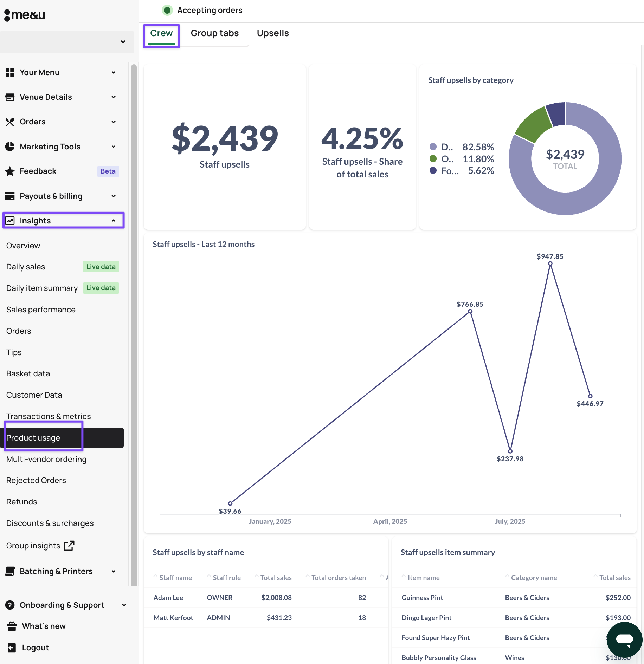Click the Marketing Tools pie icon
The height and width of the screenshot is (664, 644).
pos(10,147)
